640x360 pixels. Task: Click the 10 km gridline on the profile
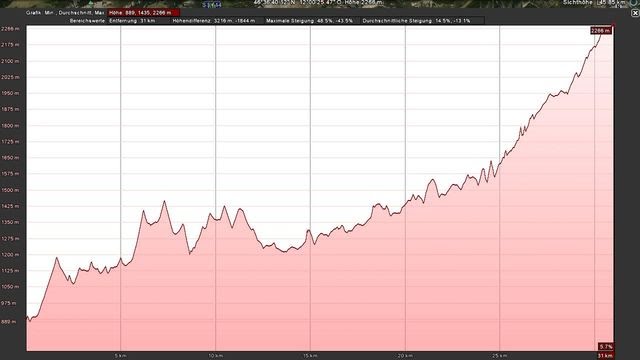click(x=216, y=188)
